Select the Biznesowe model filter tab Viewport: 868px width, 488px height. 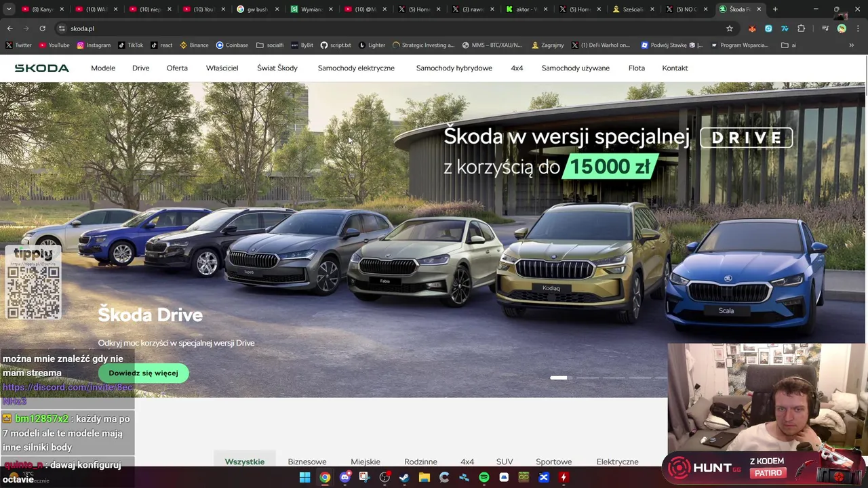[x=307, y=462]
